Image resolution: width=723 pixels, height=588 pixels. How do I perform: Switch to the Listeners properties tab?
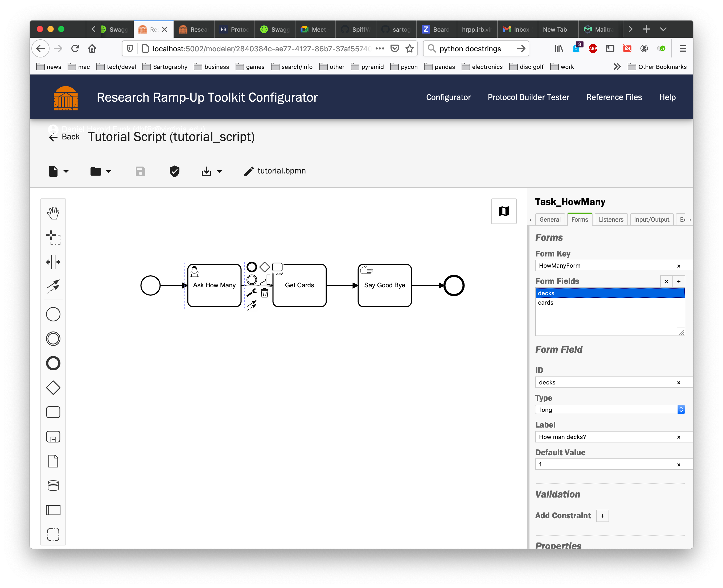coord(611,220)
